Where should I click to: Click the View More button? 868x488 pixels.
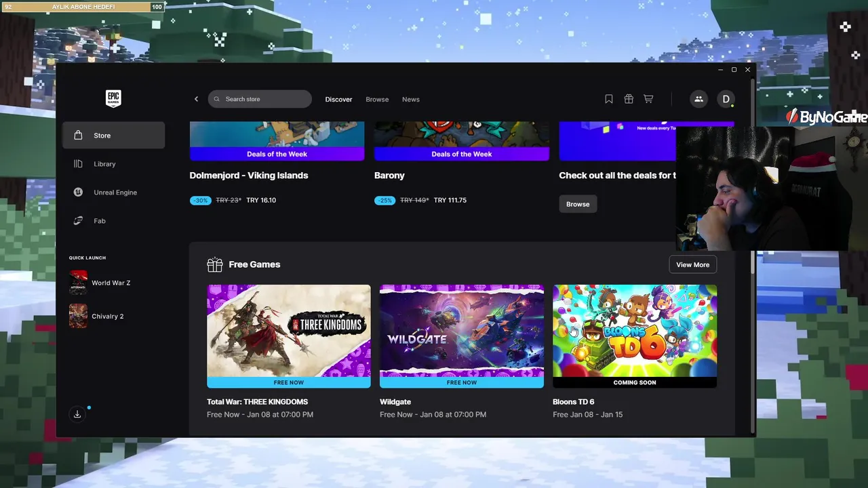coord(692,264)
